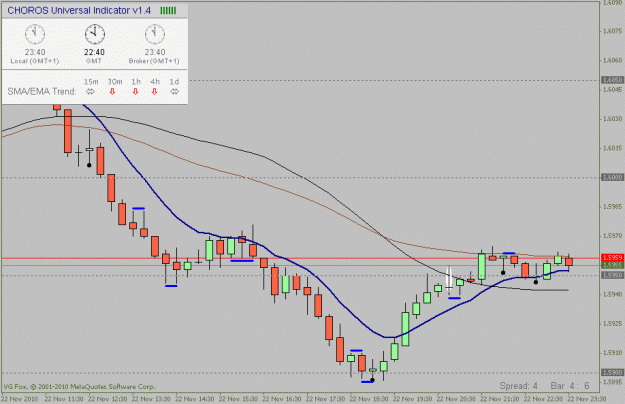
Task: Click the 1.5940 price scale label
Action: click(x=613, y=294)
